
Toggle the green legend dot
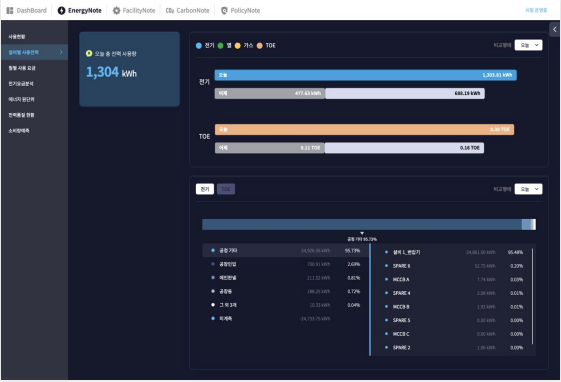click(x=220, y=45)
